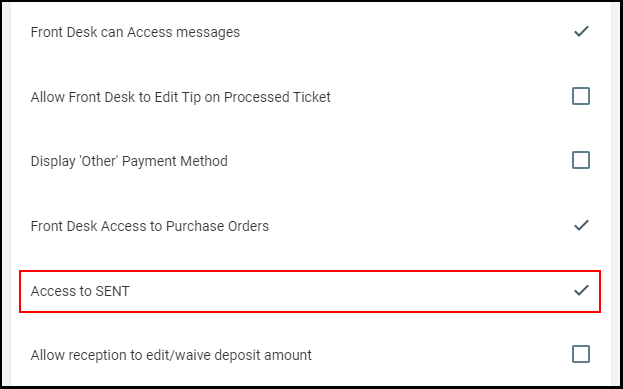
Task: Disable the Access to SENT checkmark
Action: [581, 290]
